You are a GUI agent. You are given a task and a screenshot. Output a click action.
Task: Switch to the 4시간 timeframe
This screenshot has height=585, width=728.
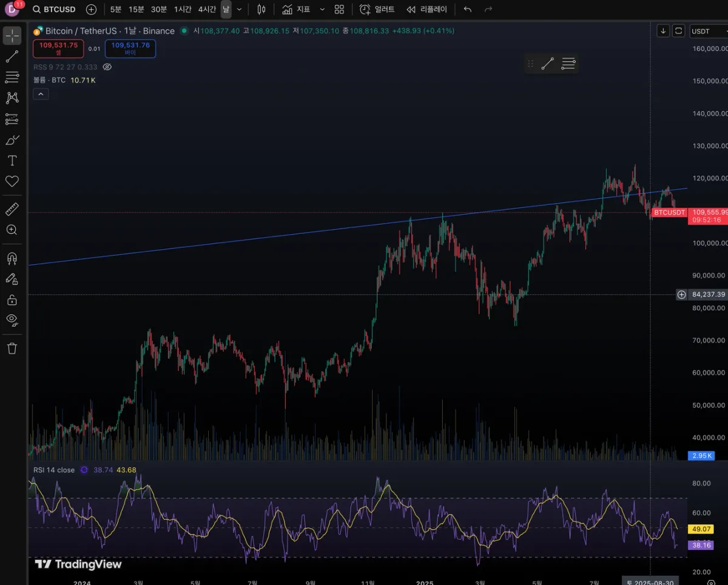pos(207,9)
